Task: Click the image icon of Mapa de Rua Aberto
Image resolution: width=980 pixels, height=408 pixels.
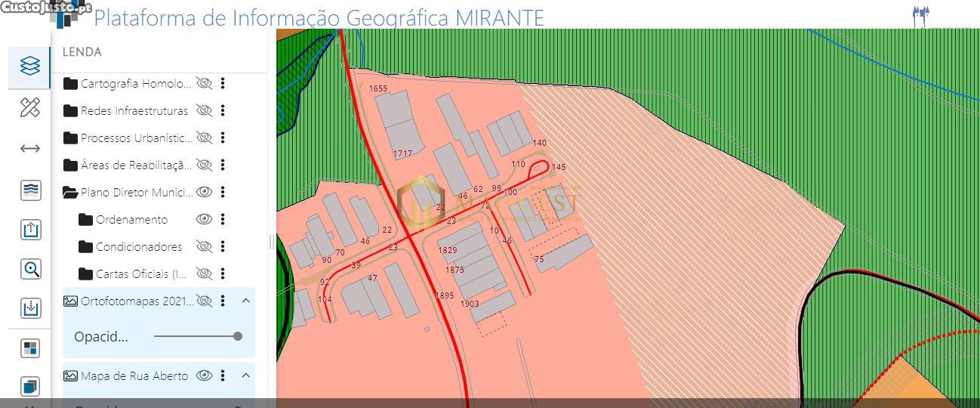Action: point(70,376)
